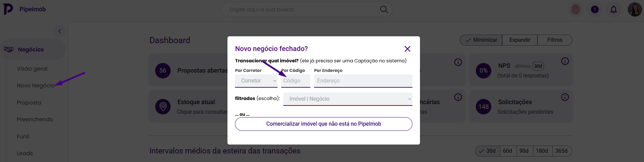
Task: Open the user profile avatar
Action: 634,10
